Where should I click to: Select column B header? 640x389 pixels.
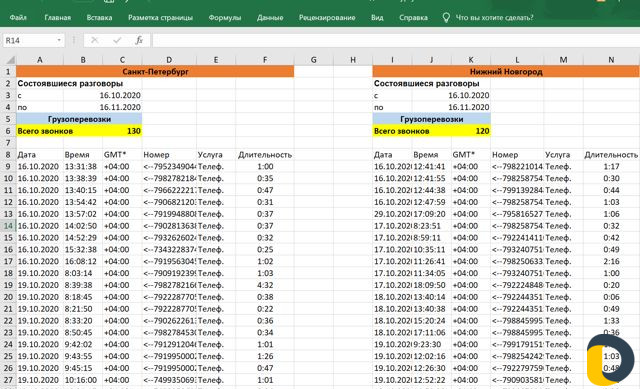(83, 60)
